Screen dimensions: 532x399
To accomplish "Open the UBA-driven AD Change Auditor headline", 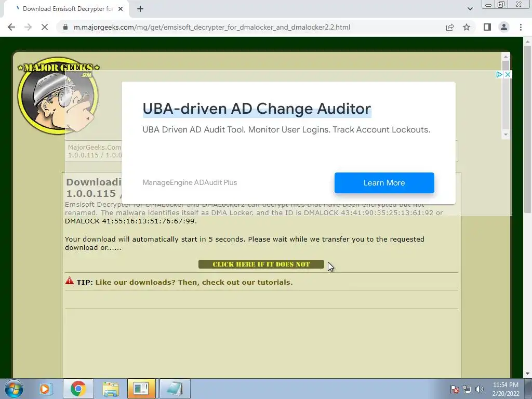I will 257,109.
